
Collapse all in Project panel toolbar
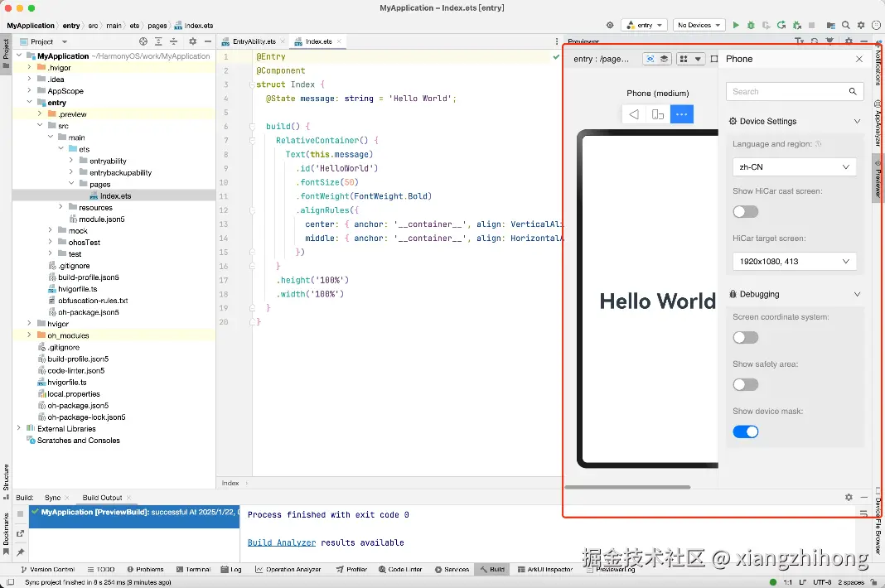pos(174,41)
